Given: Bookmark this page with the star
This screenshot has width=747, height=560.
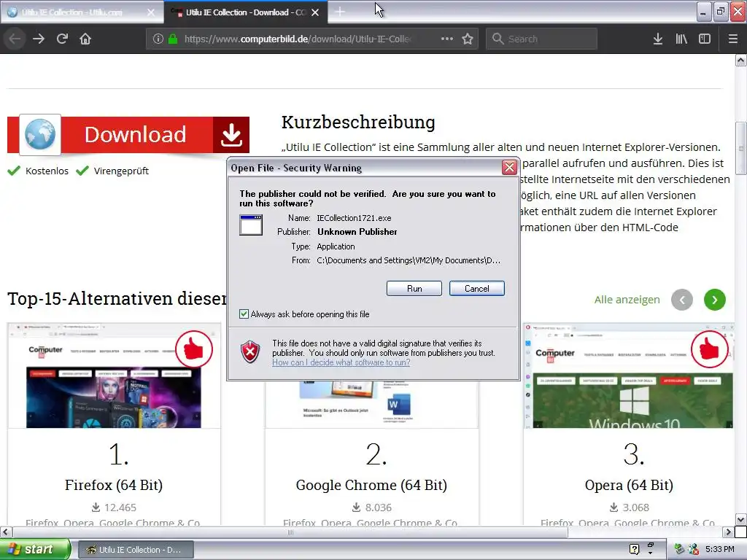Looking at the screenshot, I should (468, 39).
